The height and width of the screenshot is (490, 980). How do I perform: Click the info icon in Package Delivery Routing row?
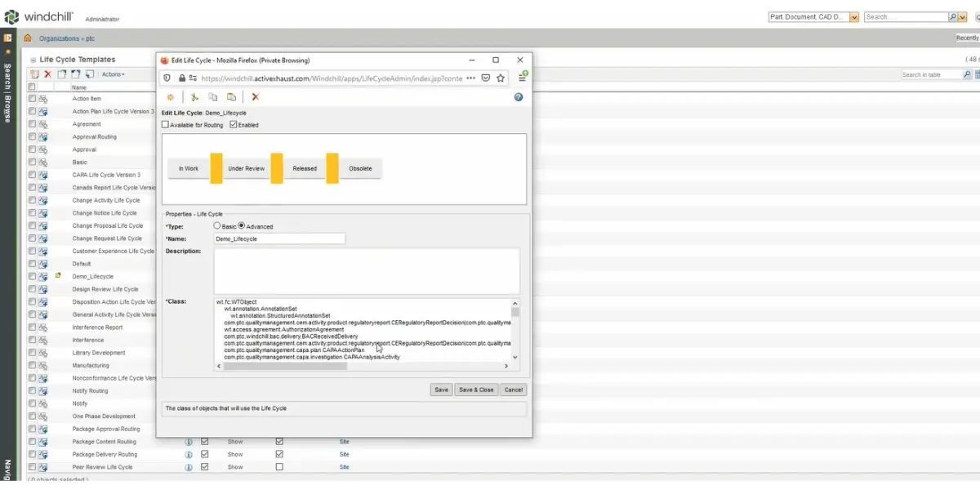tap(189, 454)
